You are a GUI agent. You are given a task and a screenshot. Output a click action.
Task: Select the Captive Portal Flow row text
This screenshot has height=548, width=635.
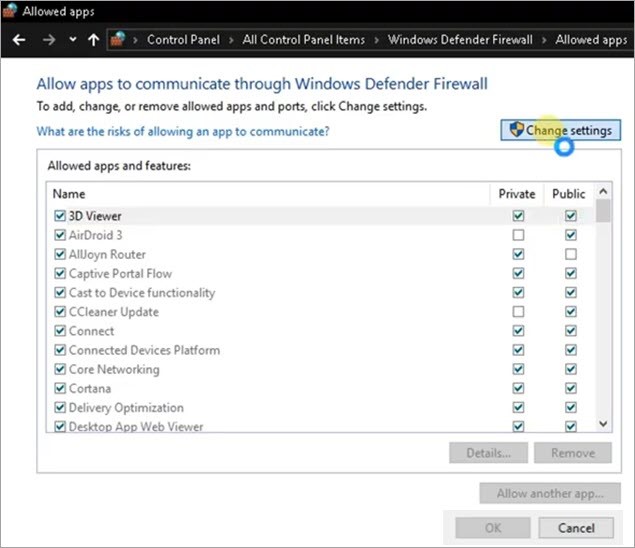coord(120,274)
